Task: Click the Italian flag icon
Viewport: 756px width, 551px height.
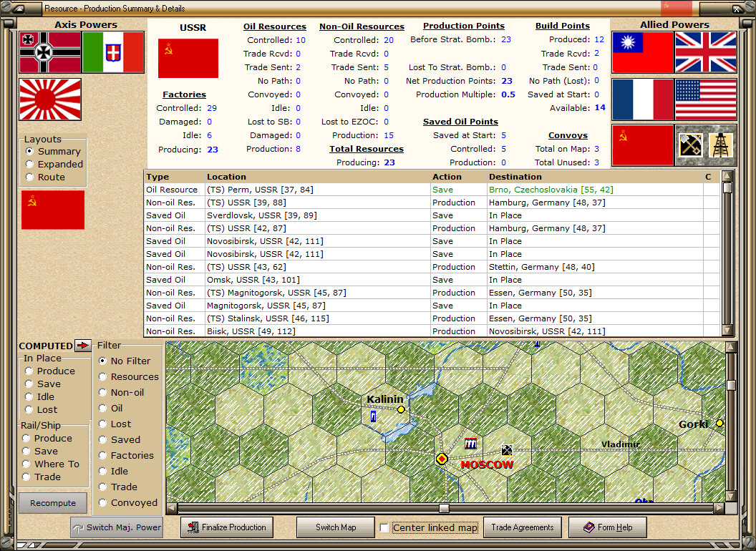Action: click(113, 52)
